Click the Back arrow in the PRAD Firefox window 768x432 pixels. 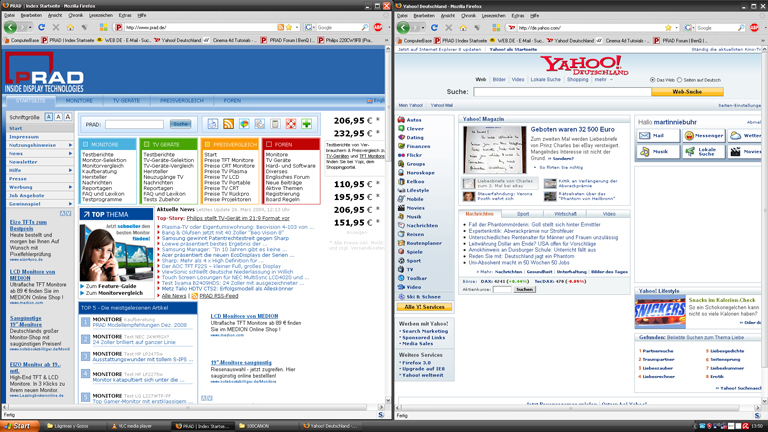pyautogui.click(x=10, y=27)
